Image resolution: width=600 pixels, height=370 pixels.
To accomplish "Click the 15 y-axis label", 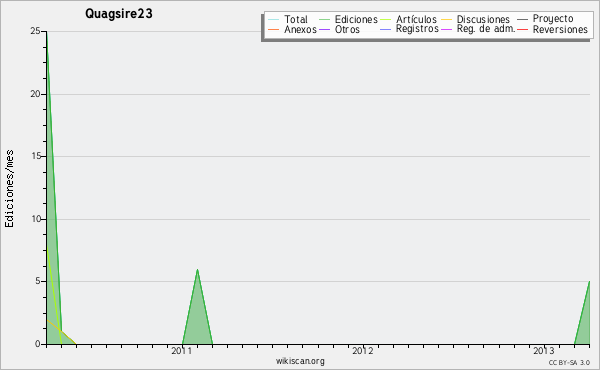I will pos(35,156).
